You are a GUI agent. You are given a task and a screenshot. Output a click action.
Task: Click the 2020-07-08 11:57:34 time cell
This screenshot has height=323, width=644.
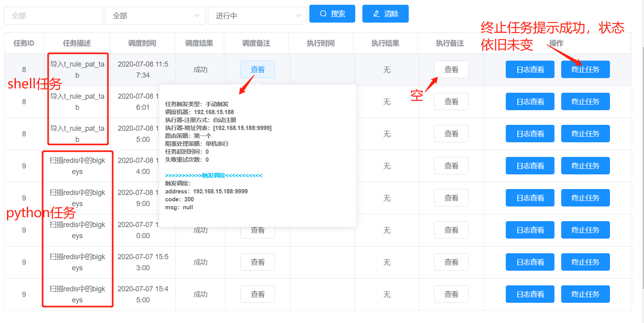point(143,70)
